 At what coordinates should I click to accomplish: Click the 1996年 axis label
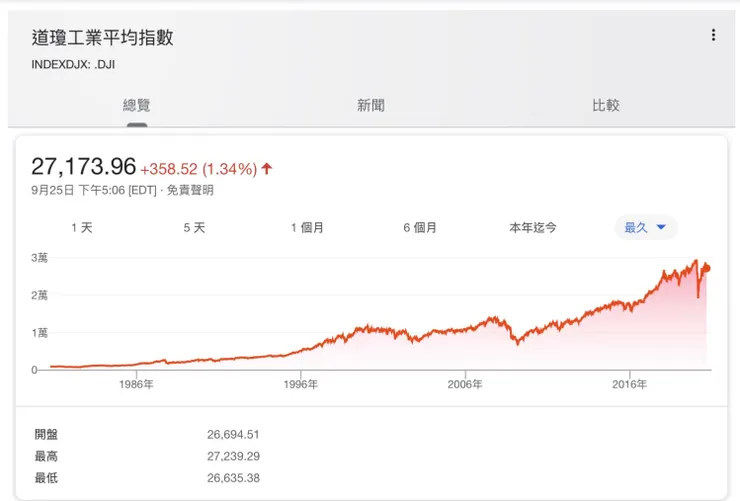[301, 384]
